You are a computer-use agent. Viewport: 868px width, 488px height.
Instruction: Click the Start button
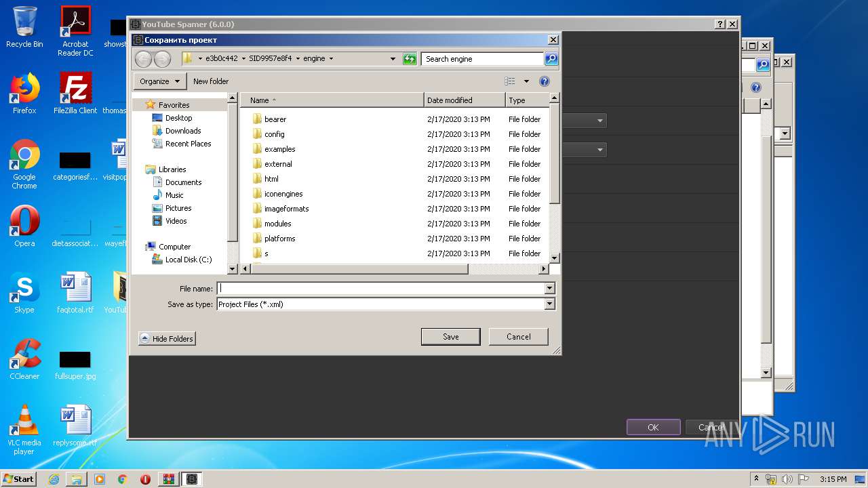[x=18, y=479]
